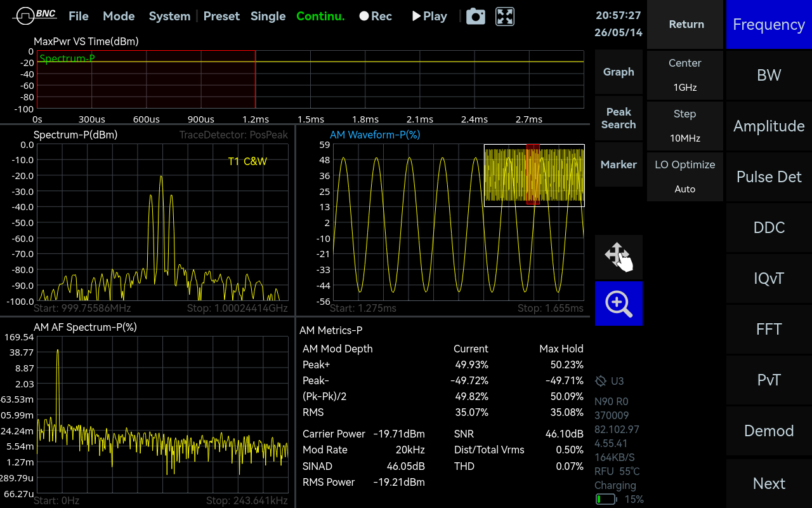Image resolution: width=812 pixels, height=508 pixels.
Task: Click the BNC logo icon
Action: point(35,15)
